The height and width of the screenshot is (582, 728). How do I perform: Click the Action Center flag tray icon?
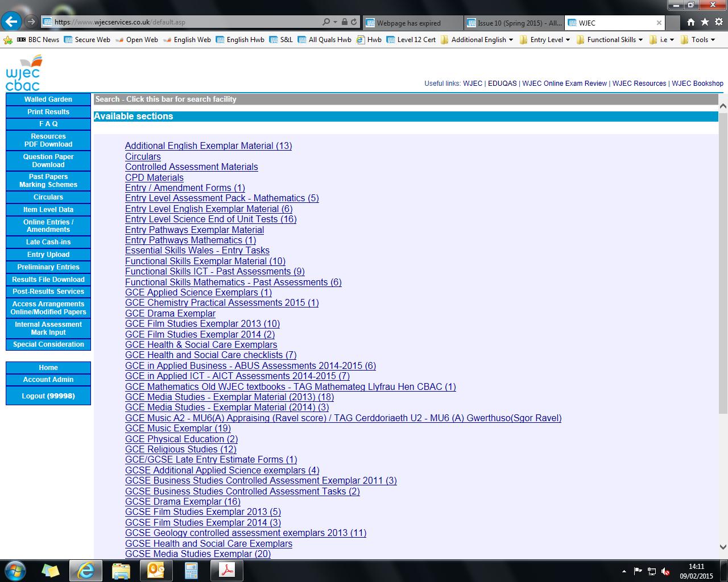[638, 571]
